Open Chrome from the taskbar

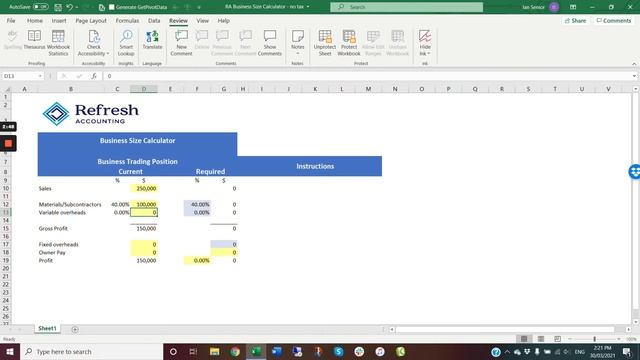(235, 351)
